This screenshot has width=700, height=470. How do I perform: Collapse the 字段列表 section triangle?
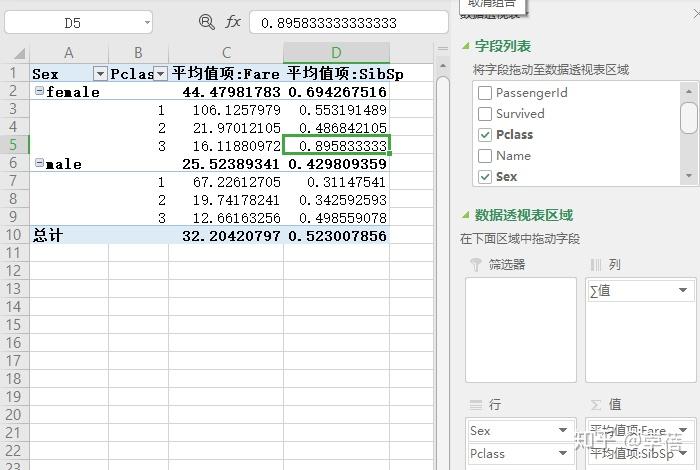466,46
